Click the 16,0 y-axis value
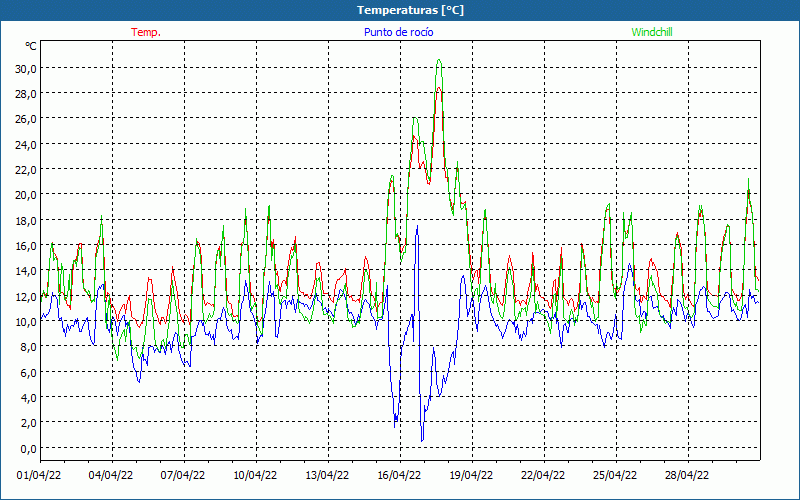Screen dimensions: 800x500 [26, 245]
